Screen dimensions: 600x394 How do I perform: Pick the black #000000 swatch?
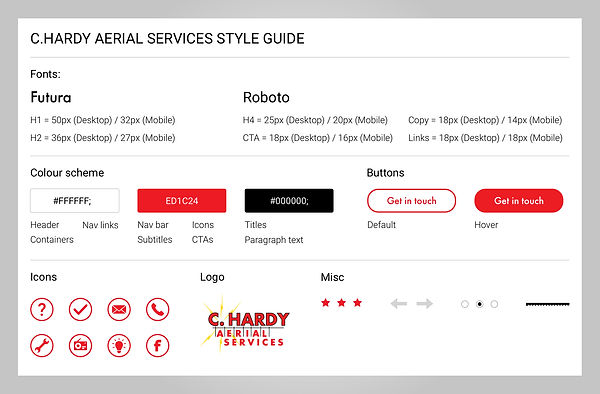289,200
